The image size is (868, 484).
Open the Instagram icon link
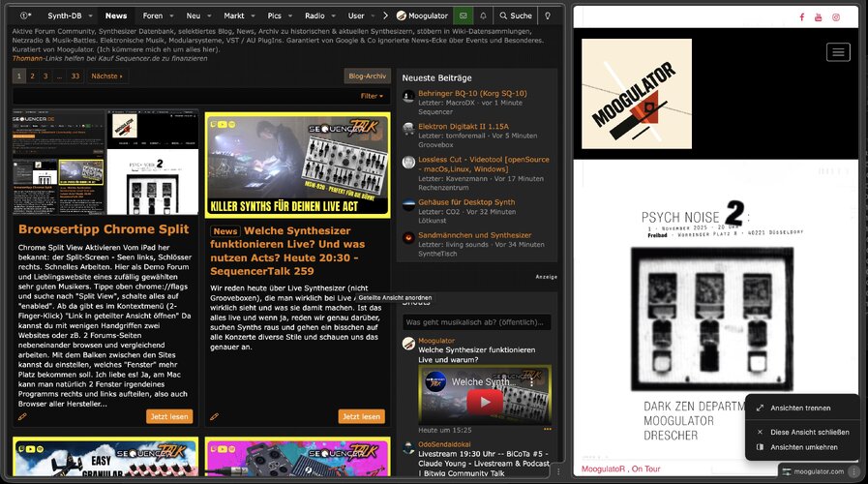(836, 17)
